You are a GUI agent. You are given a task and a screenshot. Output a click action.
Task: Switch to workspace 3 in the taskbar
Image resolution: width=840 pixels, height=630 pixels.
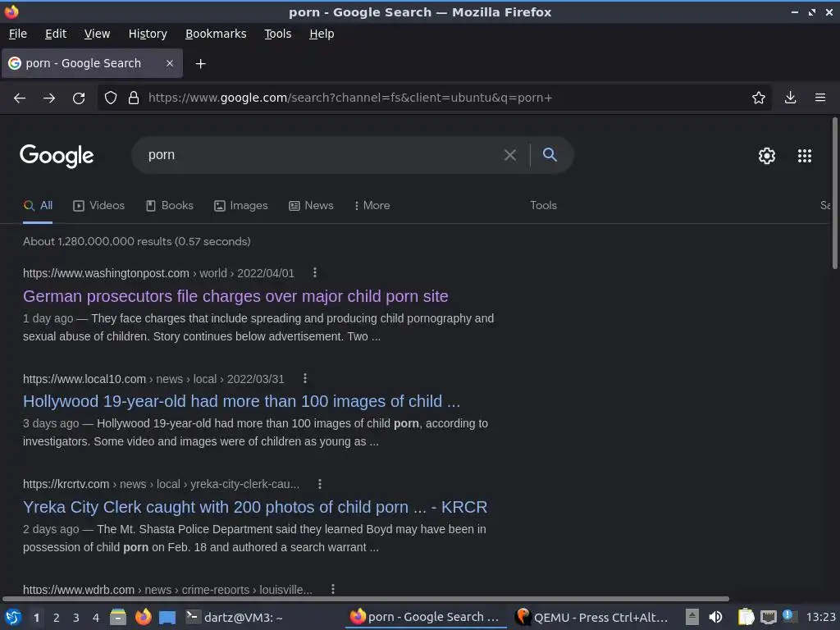point(76,618)
